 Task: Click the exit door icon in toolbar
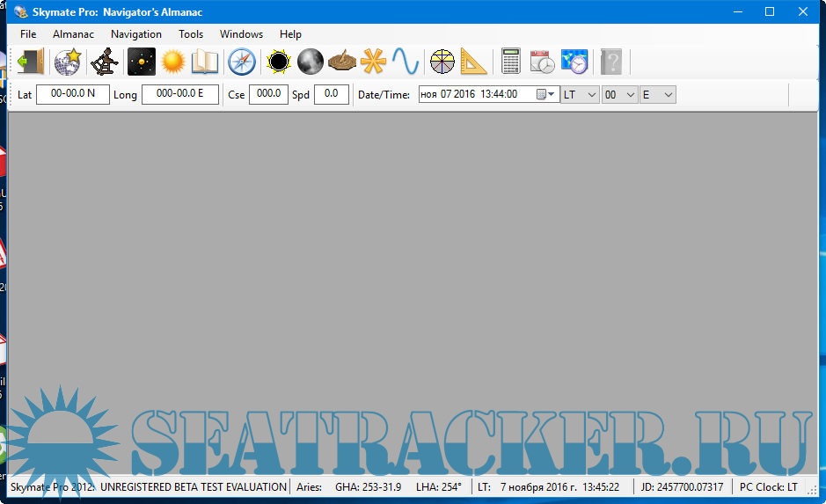click(31, 62)
